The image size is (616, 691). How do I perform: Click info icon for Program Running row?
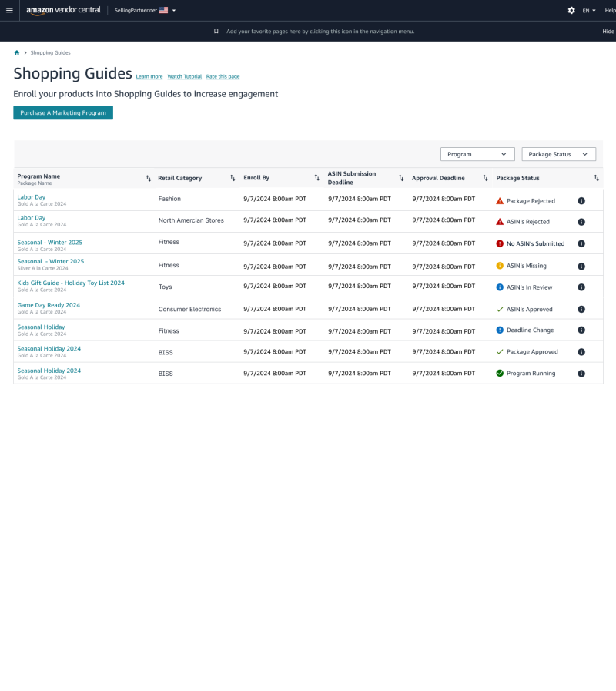coord(581,374)
